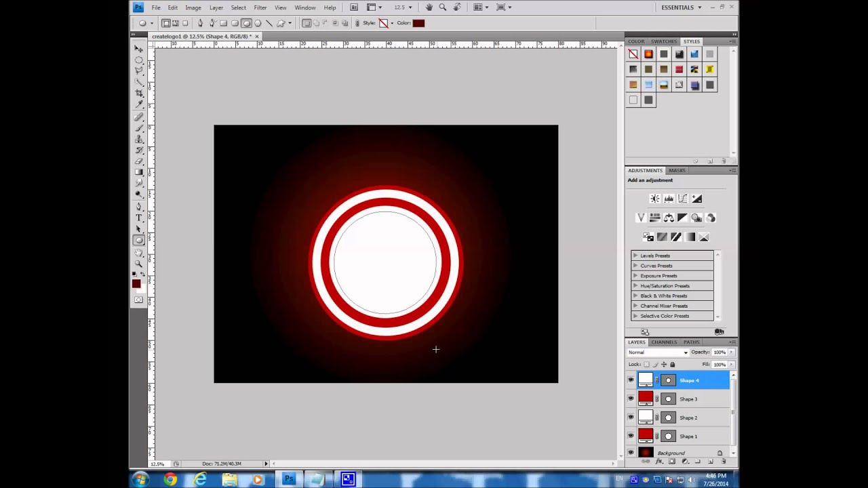The width and height of the screenshot is (868, 488).
Task: Expand Hue/Saturation Presets
Action: [635, 286]
